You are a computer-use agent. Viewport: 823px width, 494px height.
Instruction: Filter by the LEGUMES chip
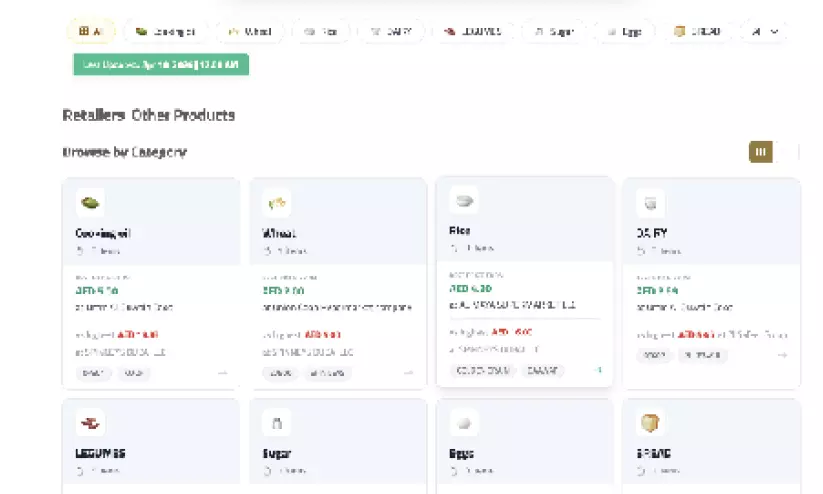click(x=473, y=32)
